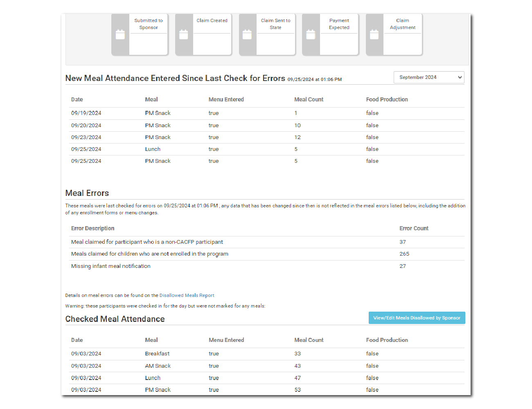
Task: Open the Disallowed Meals Report link
Action: pyautogui.click(x=187, y=295)
